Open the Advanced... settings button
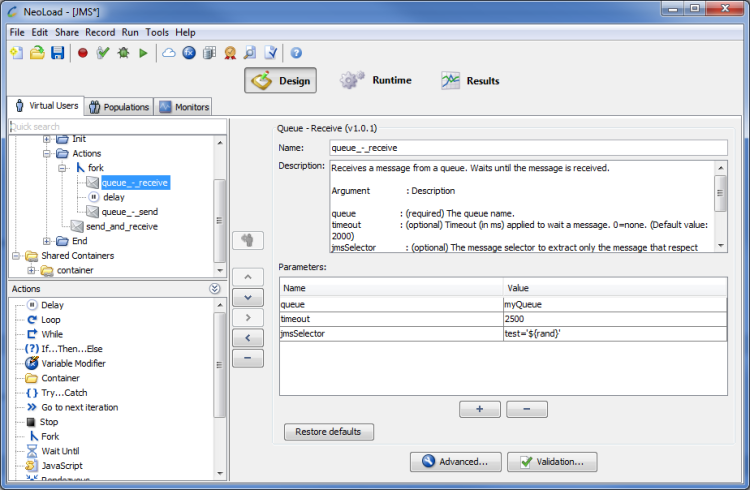 pos(455,462)
